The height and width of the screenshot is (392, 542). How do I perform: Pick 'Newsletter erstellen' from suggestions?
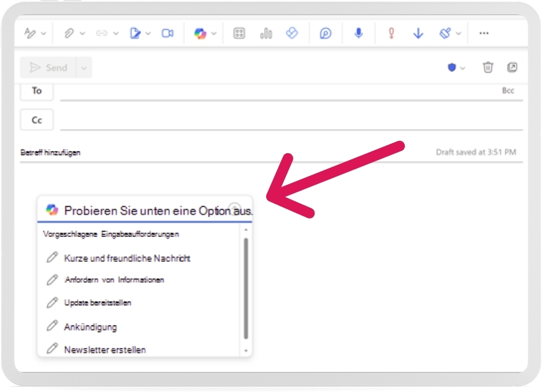[105, 350]
